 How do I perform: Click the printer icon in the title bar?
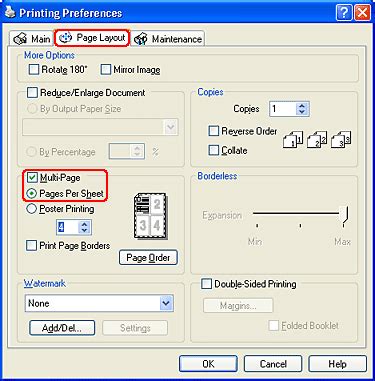10,12
